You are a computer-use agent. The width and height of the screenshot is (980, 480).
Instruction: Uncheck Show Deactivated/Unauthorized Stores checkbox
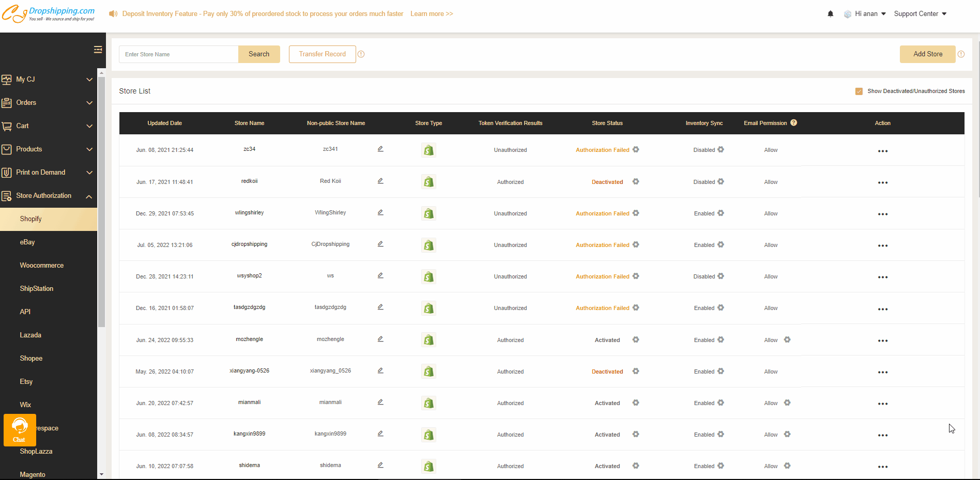[x=859, y=91]
